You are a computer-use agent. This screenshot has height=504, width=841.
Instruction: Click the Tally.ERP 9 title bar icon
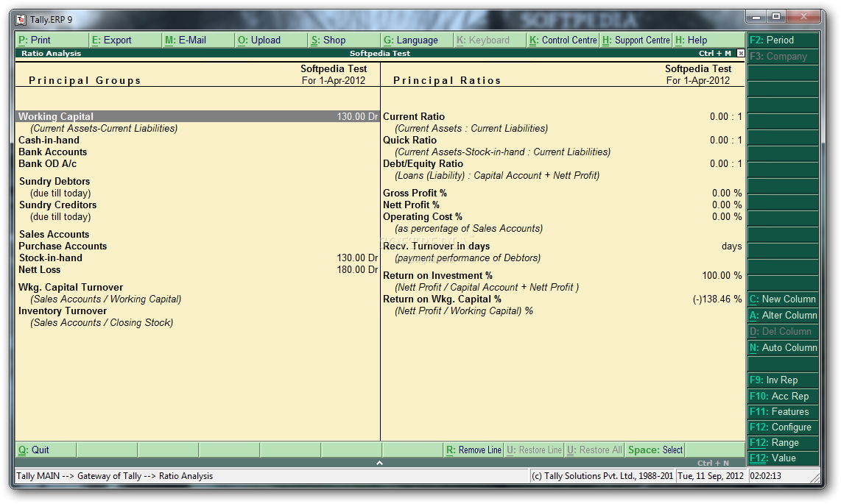pos(21,20)
